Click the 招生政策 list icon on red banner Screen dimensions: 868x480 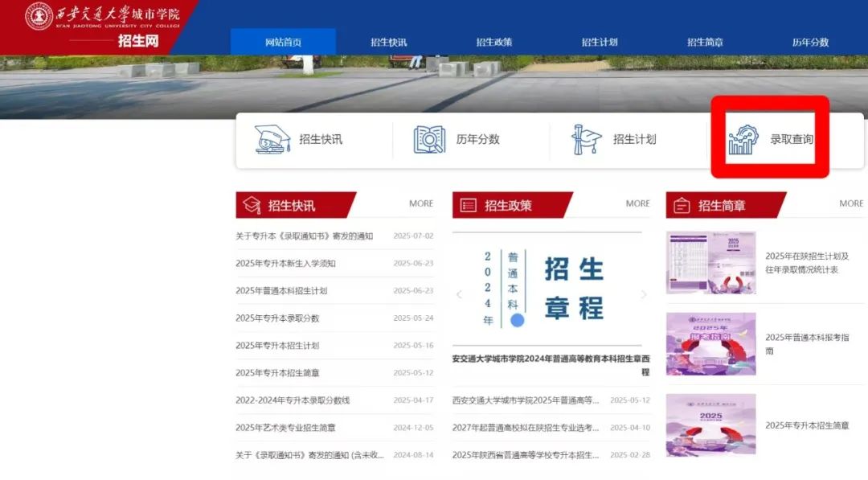pyautogui.click(x=468, y=205)
